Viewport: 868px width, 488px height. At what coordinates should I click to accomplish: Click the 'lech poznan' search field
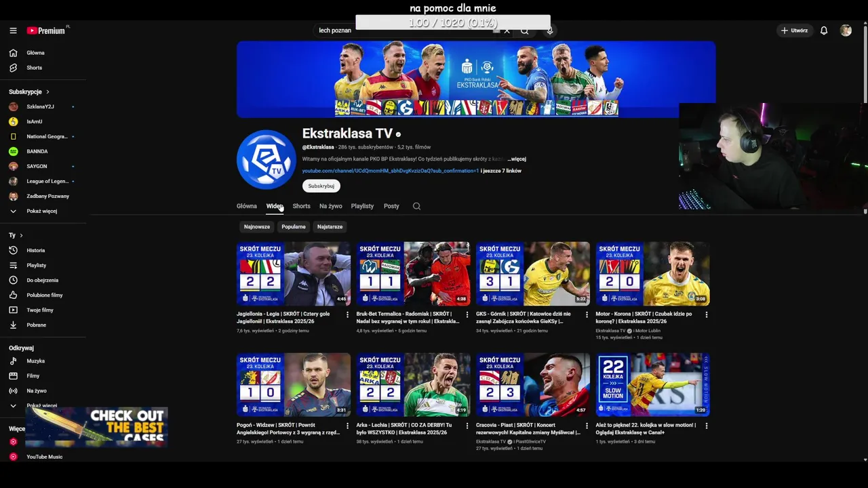(407, 30)
